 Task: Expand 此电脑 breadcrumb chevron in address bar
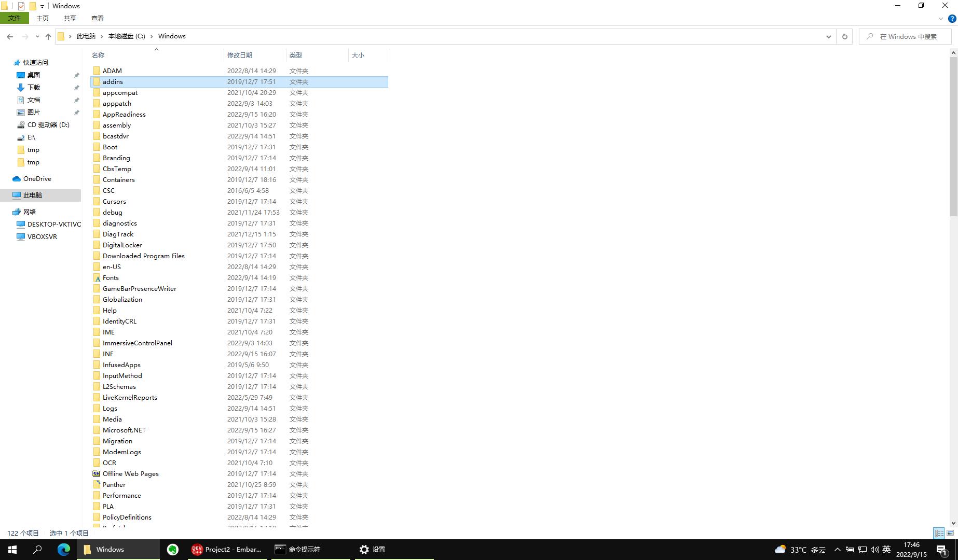[102, 36]
